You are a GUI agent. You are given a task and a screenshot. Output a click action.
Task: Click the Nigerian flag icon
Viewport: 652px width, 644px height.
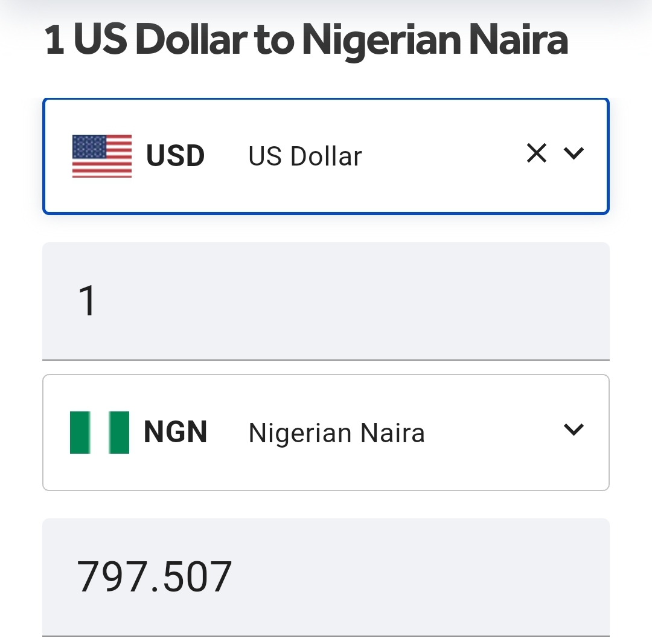(100, 432)
